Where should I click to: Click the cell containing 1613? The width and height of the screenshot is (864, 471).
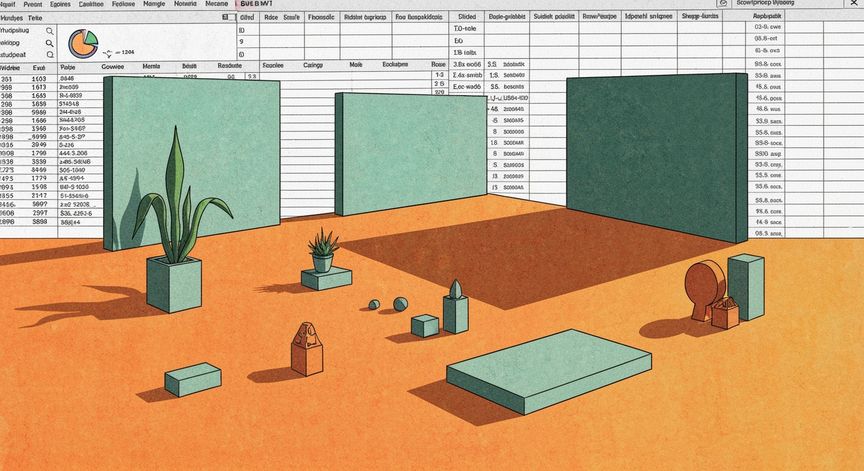click(x=39, y=87)
